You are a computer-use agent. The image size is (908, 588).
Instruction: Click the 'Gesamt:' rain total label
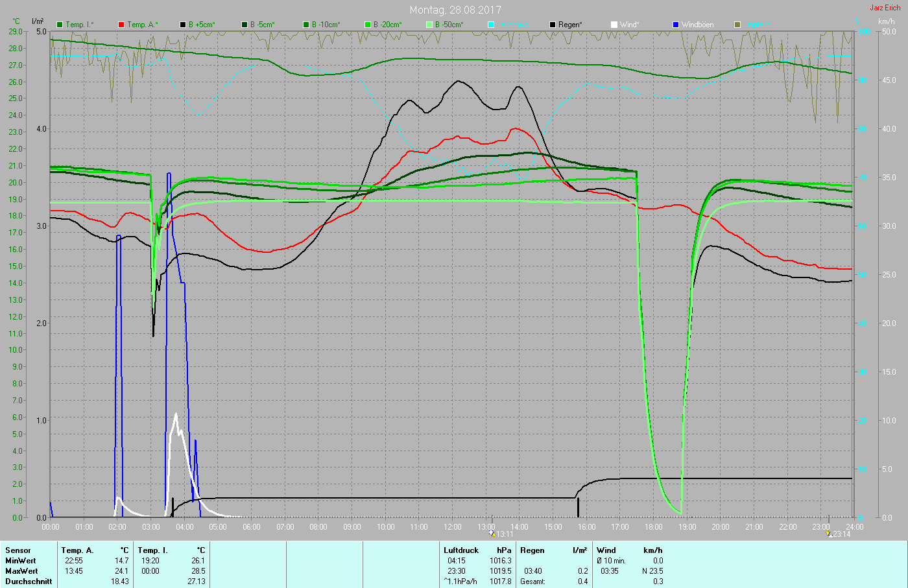coord(533,582)
